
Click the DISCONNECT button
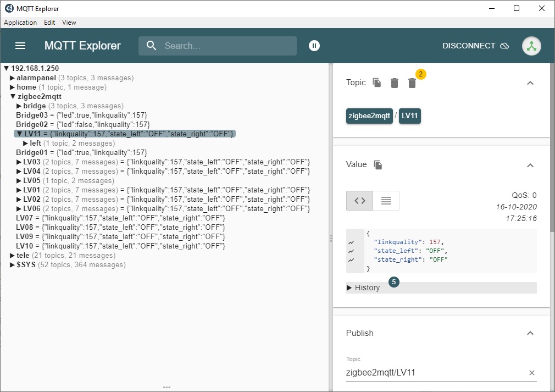point(467,46)
